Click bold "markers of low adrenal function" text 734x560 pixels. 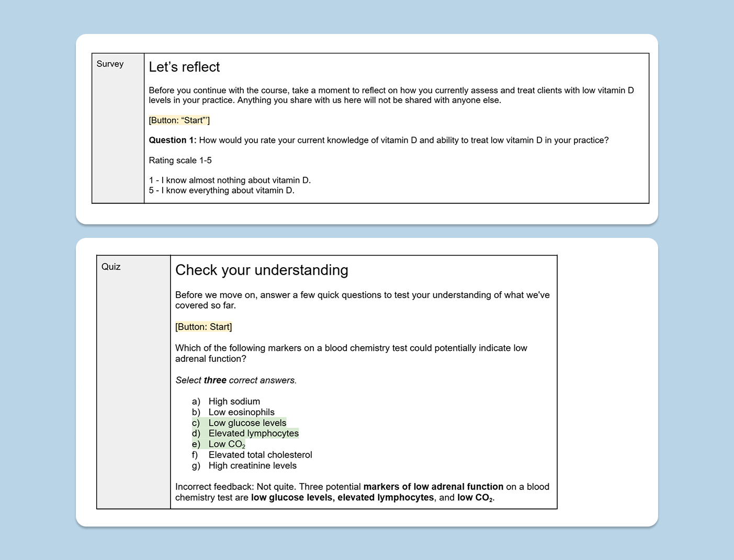433,487
